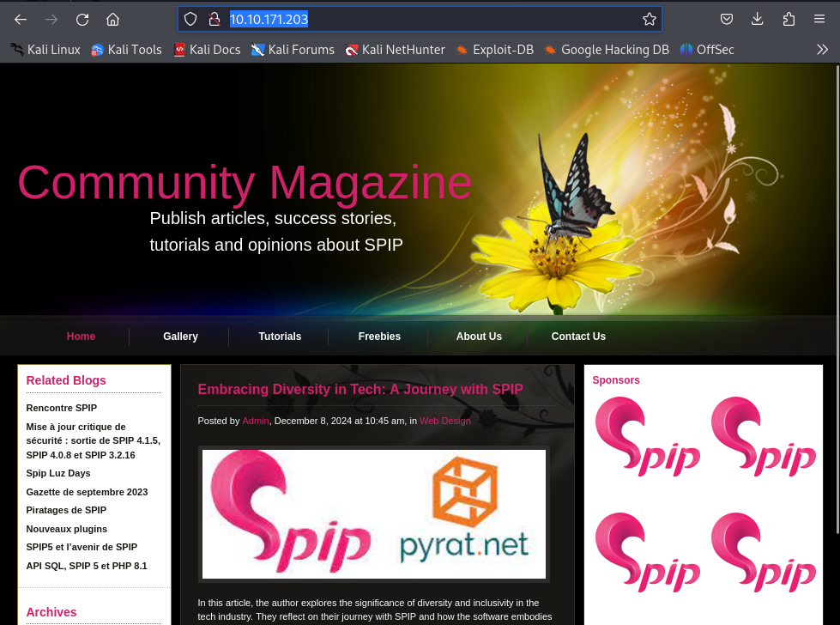Screen dimensions: 840x625
Task: Open the Firefox application menu
Action: (x=819, y=19)
